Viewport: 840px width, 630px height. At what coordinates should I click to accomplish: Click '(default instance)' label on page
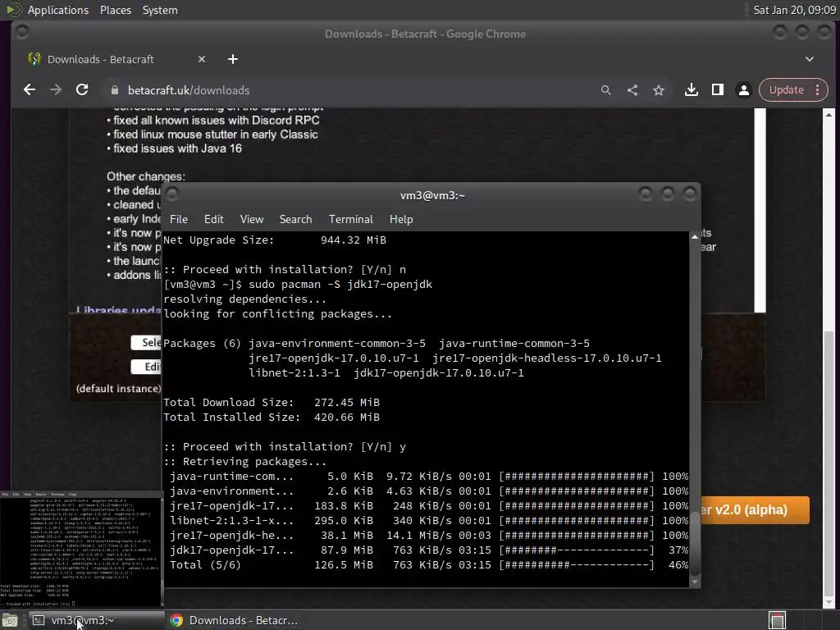point(118,388)
